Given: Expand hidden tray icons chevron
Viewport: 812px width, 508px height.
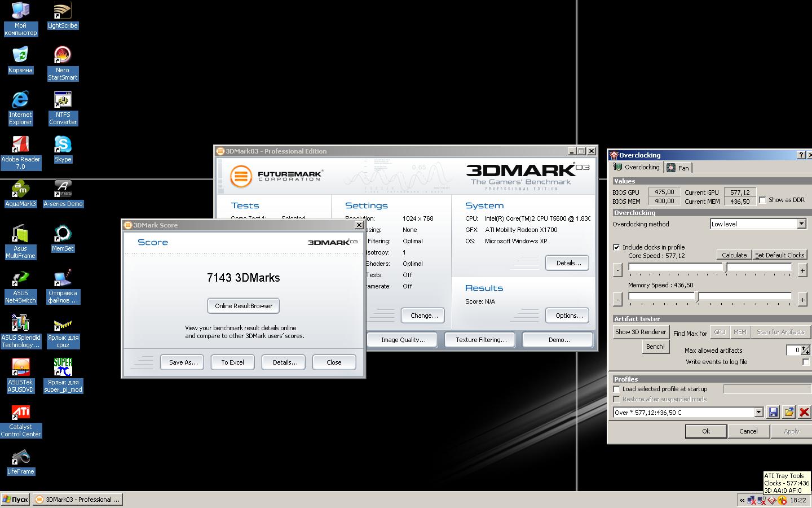Looking at the screenshot, I should point(742,500).
